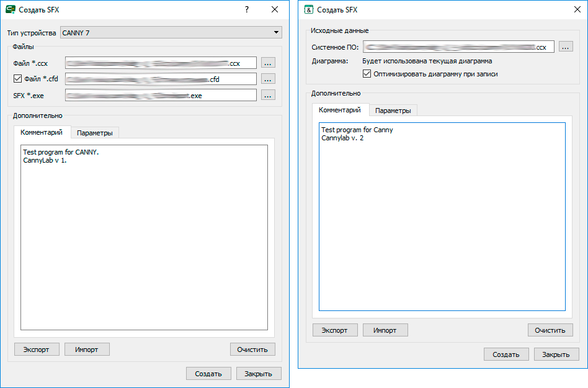The width and height of the screenshot is (588, 388).
Task: Click the 'Диаграмма:' label
Action: coord(329,61)
